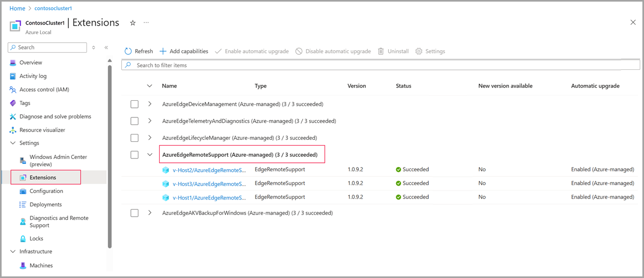Click the Refresh toolbar icon
The image size is (644, 278).
click(x=128, y=51)
